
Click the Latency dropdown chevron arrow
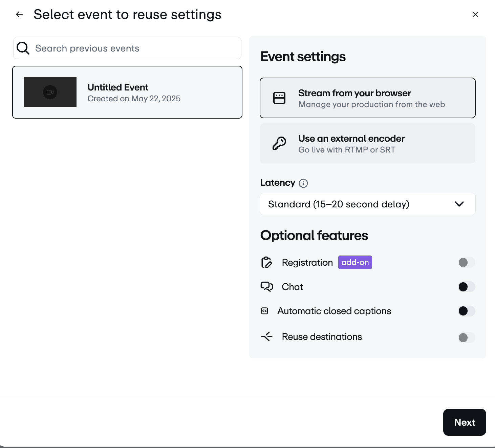(x=459, y=204)
